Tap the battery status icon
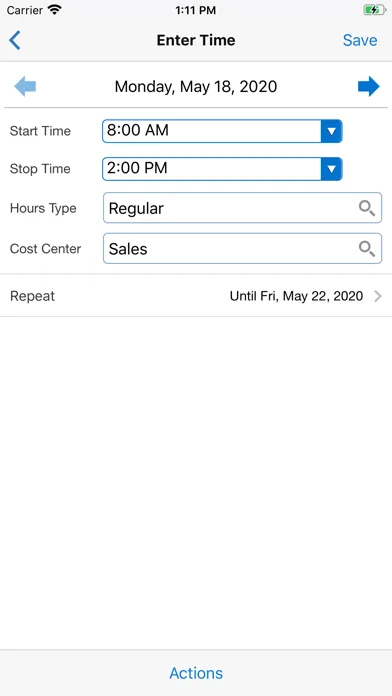Viewport: 392px width, 696px height. [375, 10]
